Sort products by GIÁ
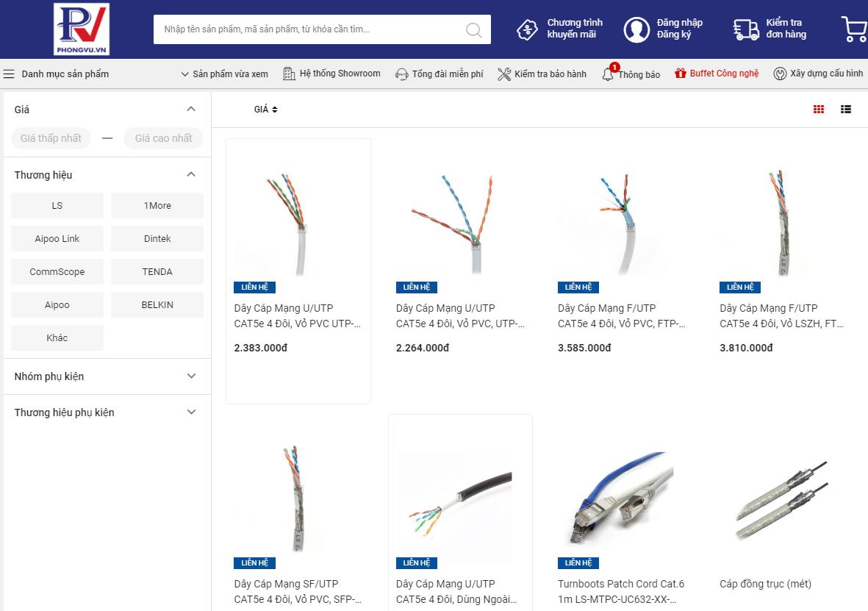 coord(266,109)
